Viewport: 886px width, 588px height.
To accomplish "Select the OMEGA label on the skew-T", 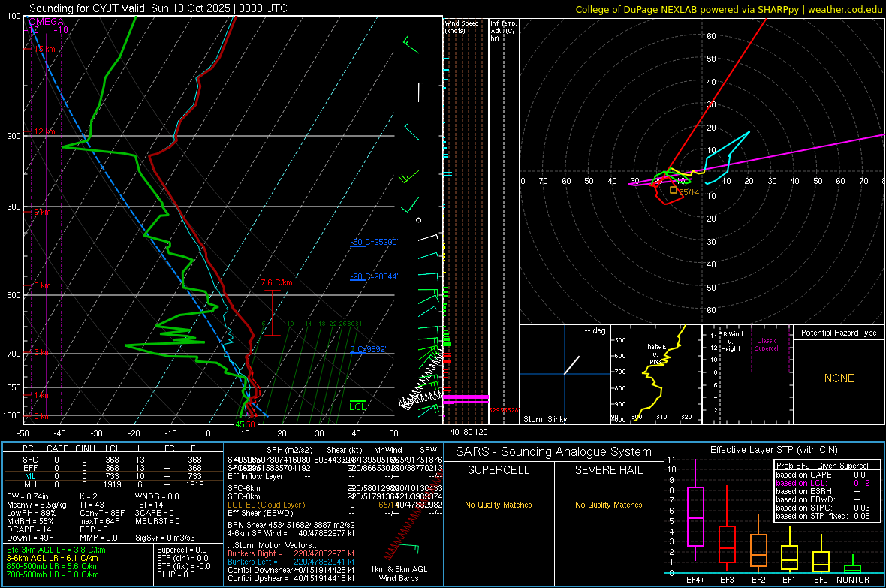I will click(x=46, y=22).
